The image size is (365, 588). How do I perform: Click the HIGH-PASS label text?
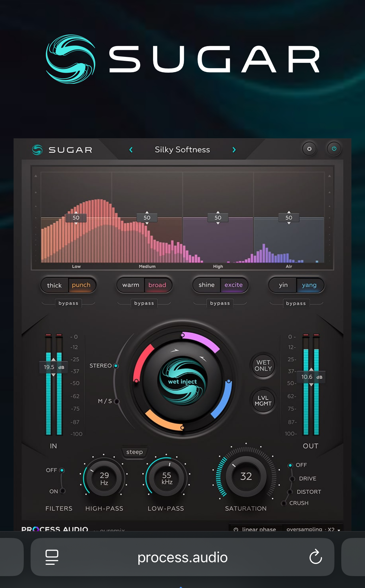pyautogui.click(x=104, y=508)
